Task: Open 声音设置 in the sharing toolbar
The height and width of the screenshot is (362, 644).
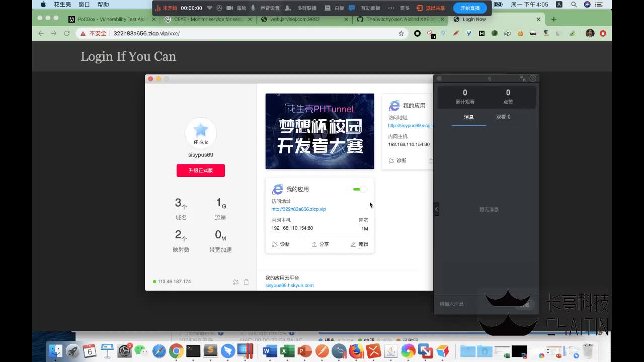Action: pyautogui.click(x=265, y=8)
